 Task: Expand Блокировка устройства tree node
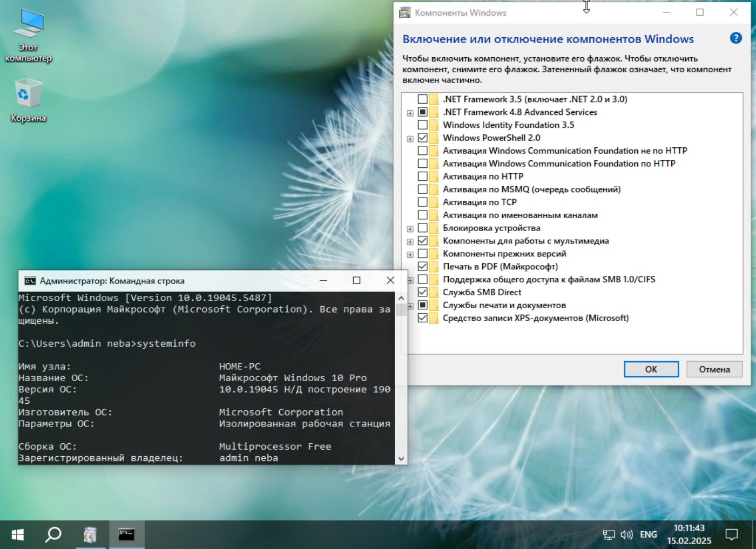point(410,229)
